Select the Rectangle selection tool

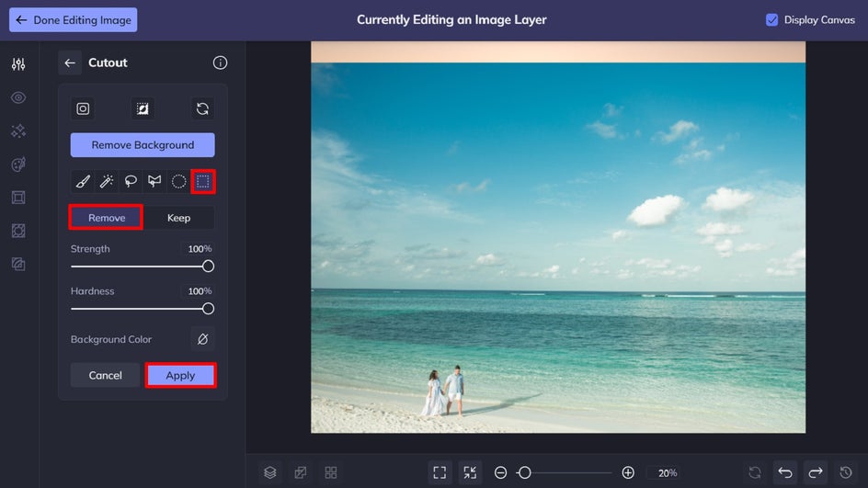pos(203,181)
